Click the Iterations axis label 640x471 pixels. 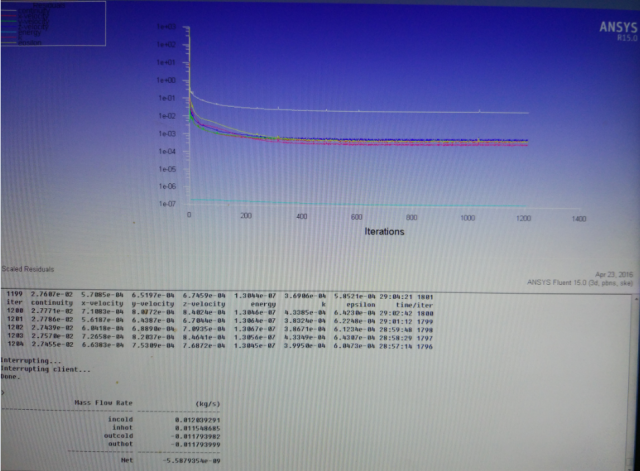[x=384, y=232]
